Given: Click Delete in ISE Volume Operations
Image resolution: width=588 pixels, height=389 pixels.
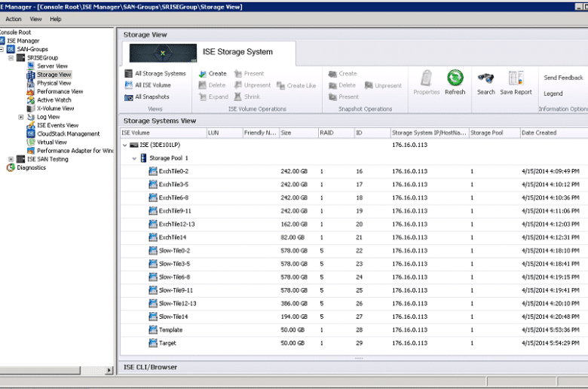Looking at the screenshot, I should [213, 85].
